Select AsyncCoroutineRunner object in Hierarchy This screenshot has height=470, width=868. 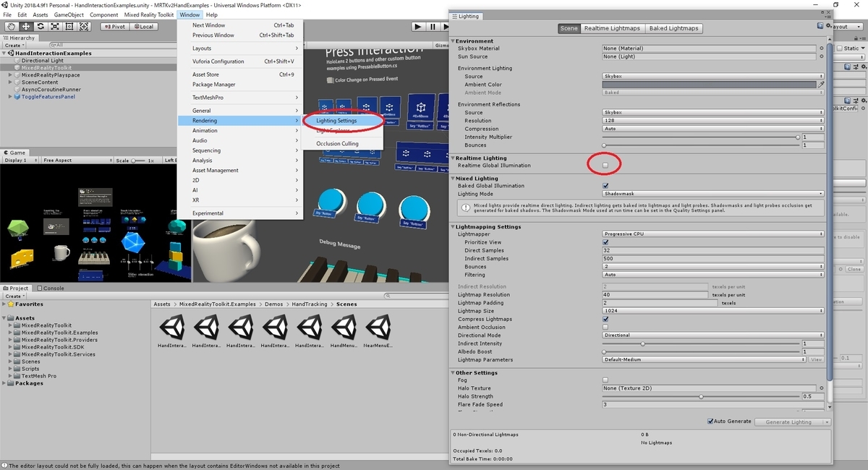(50, 90)
